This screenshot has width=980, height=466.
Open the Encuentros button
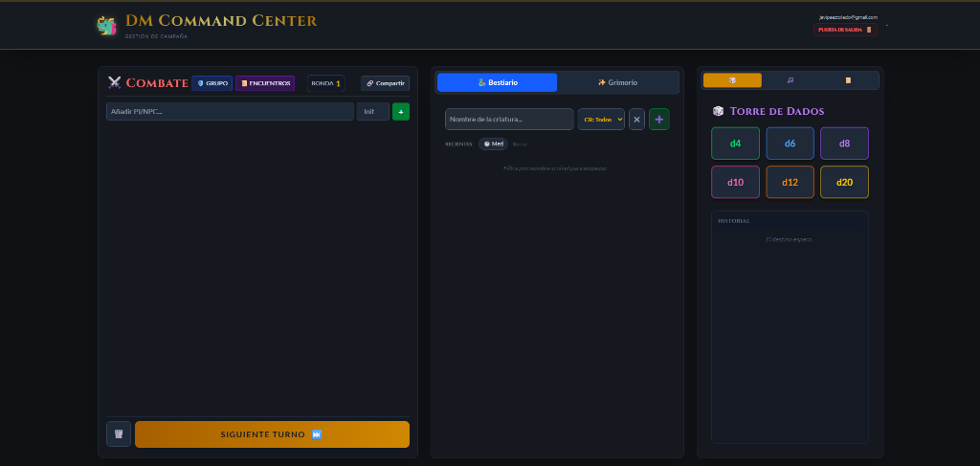(x=265, y=83)
